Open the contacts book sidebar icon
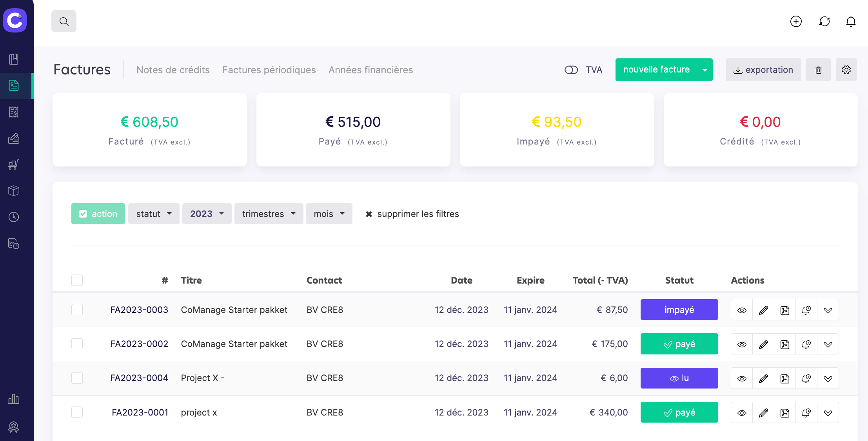The height and width of the screenshot is (441, 868). [x=14, y=59]
